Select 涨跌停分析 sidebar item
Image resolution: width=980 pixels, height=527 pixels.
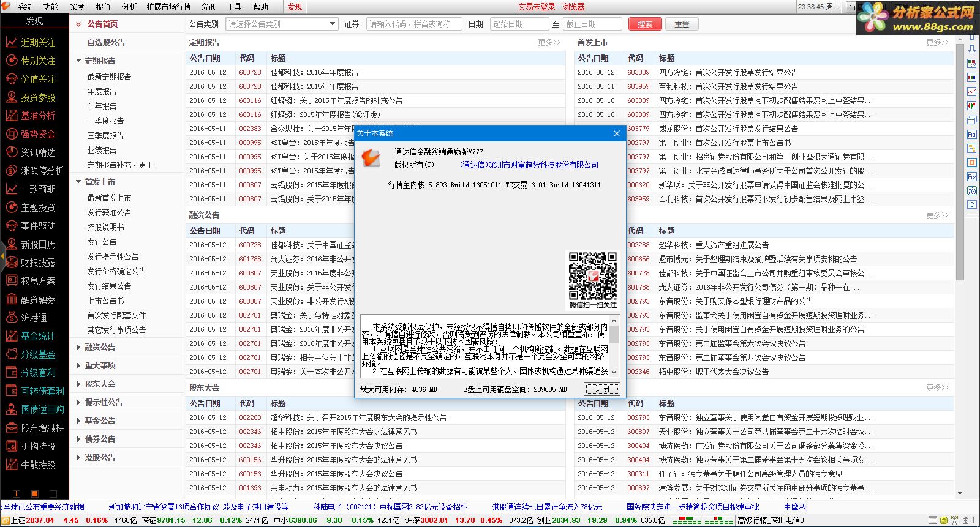(34, 171)
